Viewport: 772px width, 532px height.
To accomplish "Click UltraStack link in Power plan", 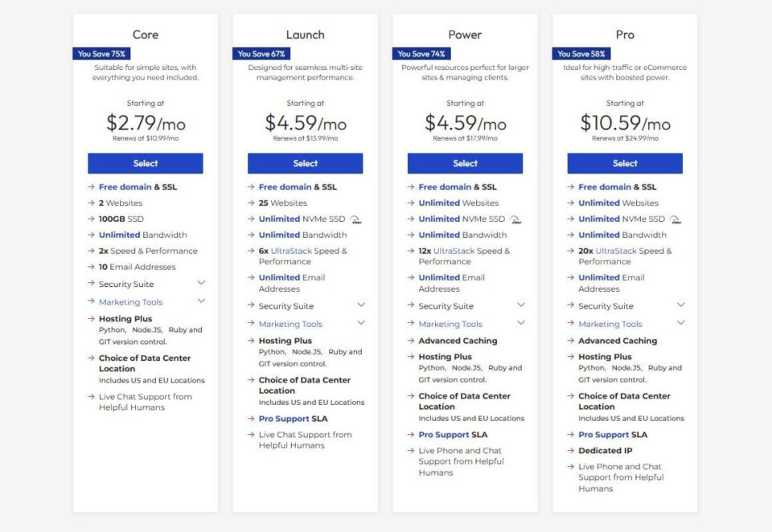I will pos(454,251).
